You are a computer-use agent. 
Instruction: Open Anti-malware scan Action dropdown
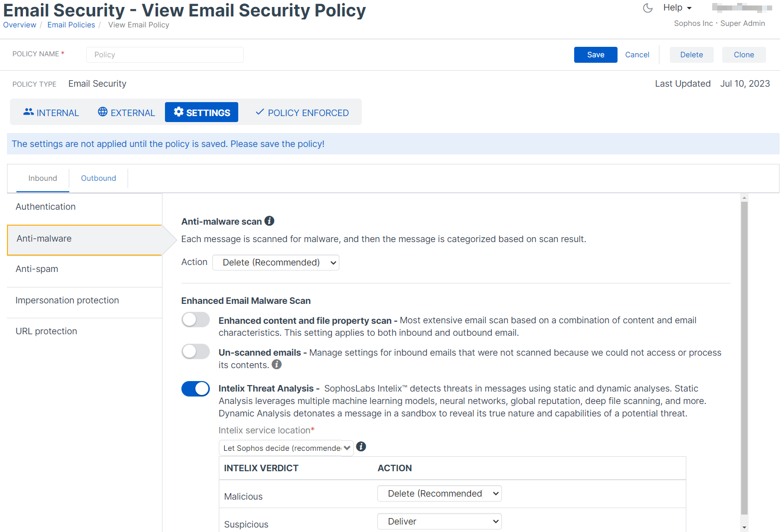point(276,263)
